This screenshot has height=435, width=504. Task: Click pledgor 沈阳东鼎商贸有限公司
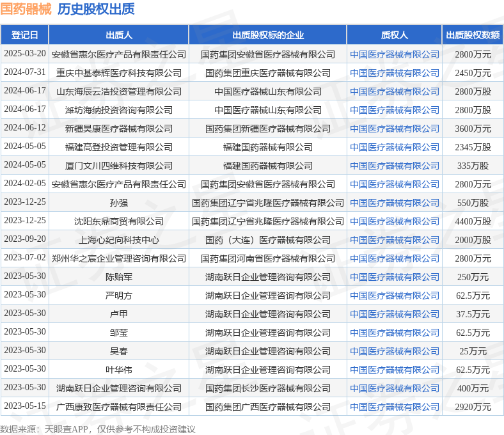(119, 221)
